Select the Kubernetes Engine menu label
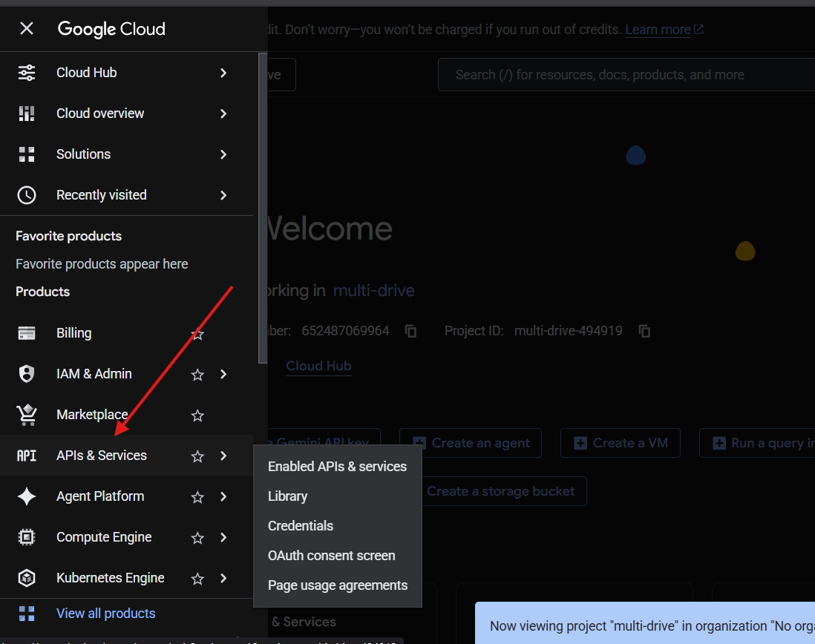Screen dimensions: 815x644 point(110,578)
